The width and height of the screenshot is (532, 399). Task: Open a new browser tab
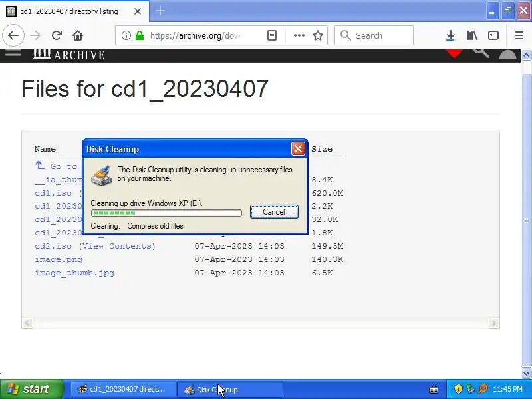(160, 11)
